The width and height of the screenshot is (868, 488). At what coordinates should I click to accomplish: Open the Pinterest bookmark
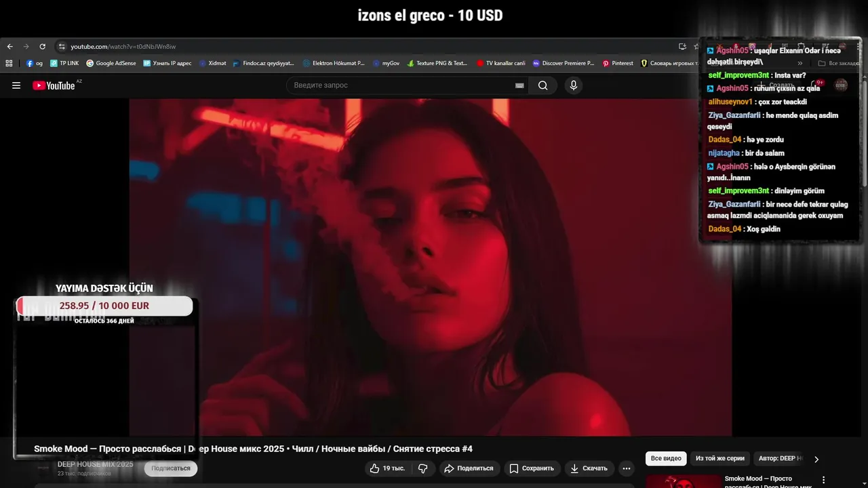pos(618,63)
